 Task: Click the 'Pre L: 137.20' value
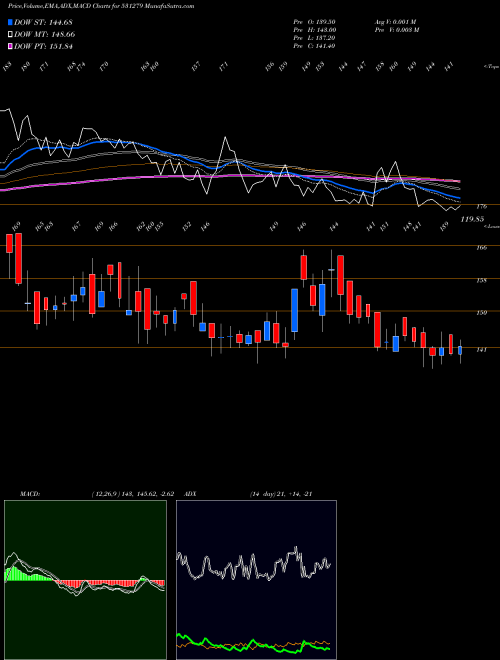(x=314, y=38)
